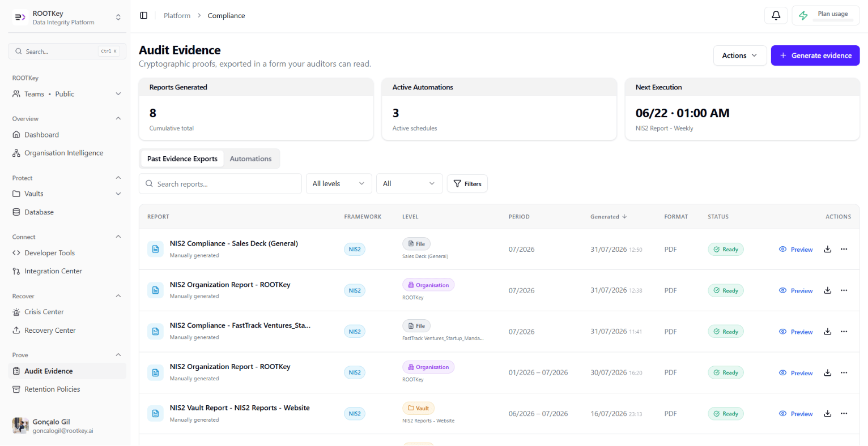
Task: Collapse the Connect section
Action: [118, 237]
